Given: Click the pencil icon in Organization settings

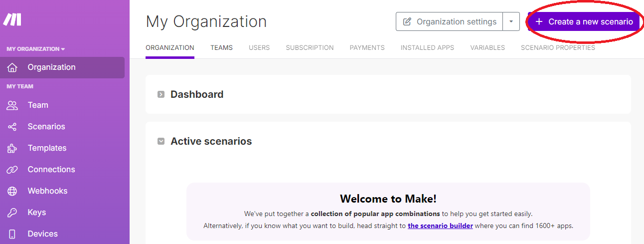Looking at the screenshot, I should click(x=407, y=22).
